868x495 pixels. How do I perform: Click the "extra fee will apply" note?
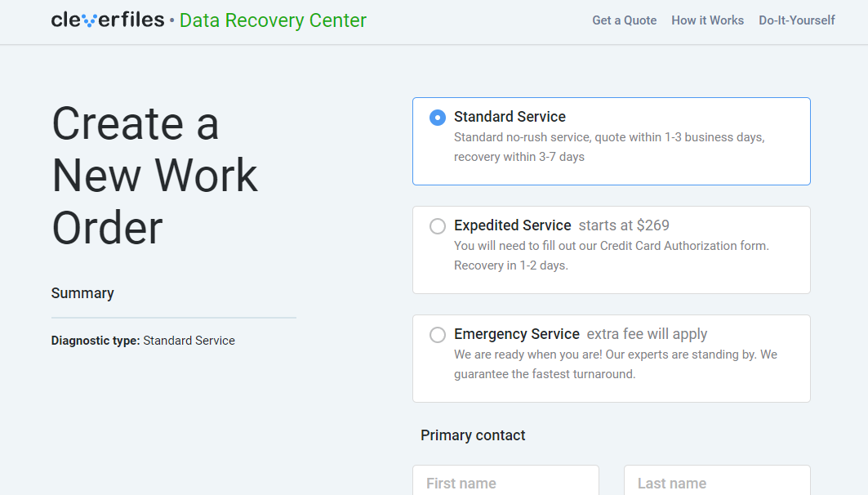pyautogui.click(x=647, y=334)
